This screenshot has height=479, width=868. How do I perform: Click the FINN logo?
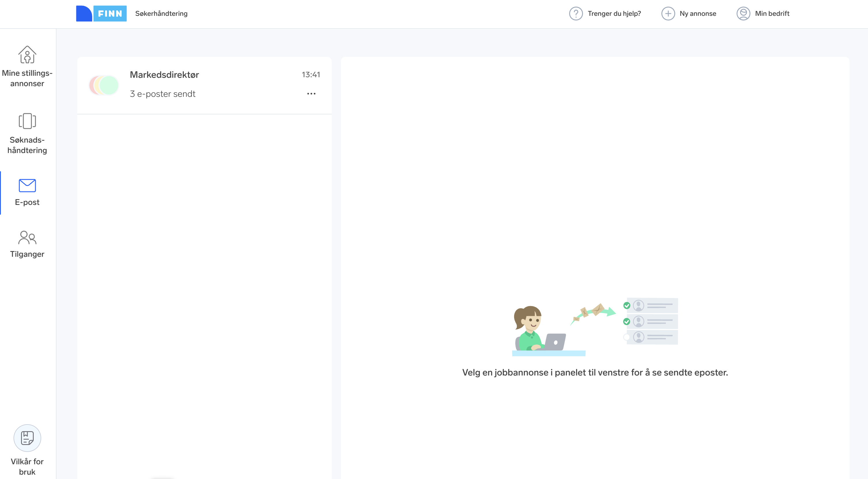pos(101,14)
